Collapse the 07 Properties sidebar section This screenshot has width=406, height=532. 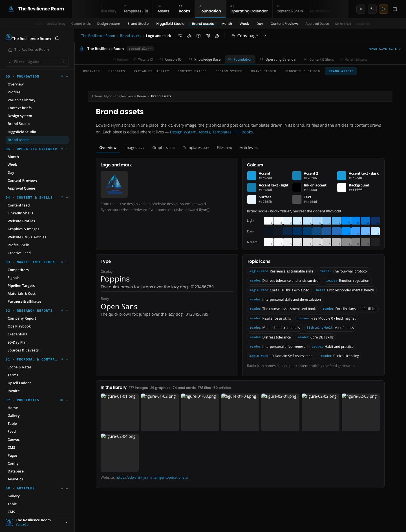pos(67,400)
